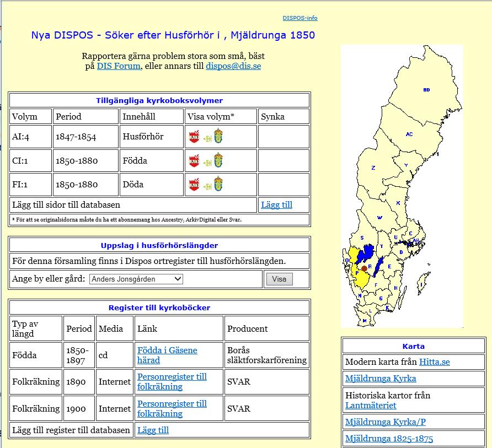Click the 'FI:1' volume cell
Image resolution: width=492 pixels, height=448 pixels.
30,185
